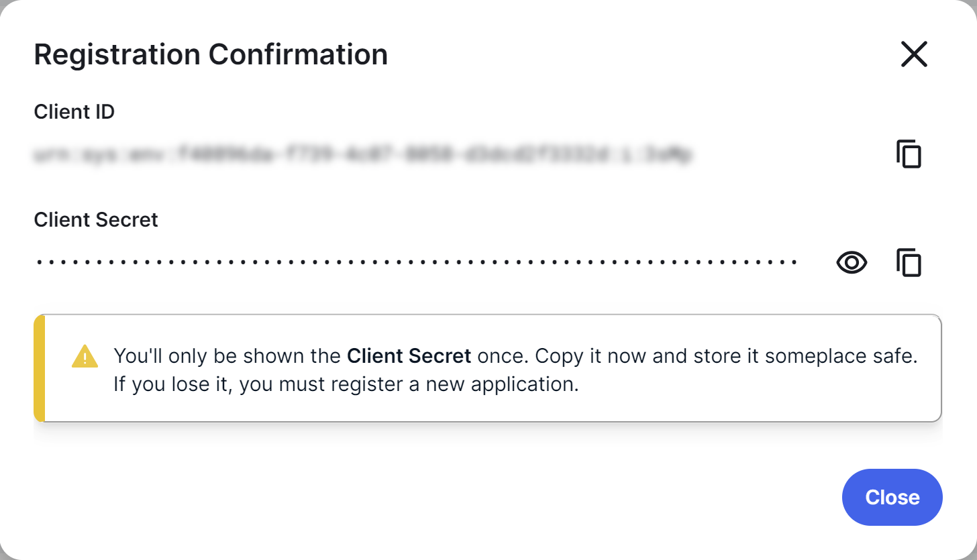Reveal the Client Secret with eye icon
Image resolution: width=977 pixels, height=560 pixels.
[852, 262]
